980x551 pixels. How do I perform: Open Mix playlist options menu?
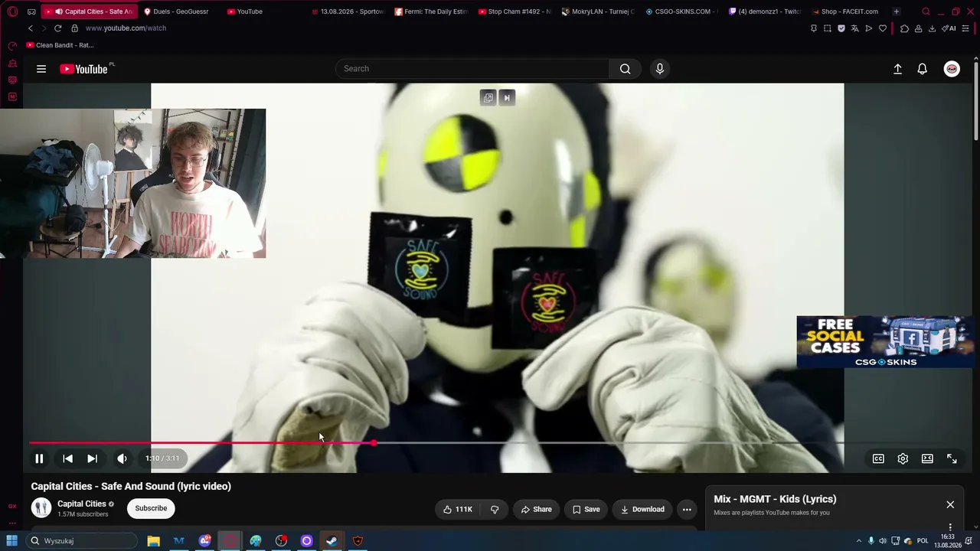click(950, 527)
